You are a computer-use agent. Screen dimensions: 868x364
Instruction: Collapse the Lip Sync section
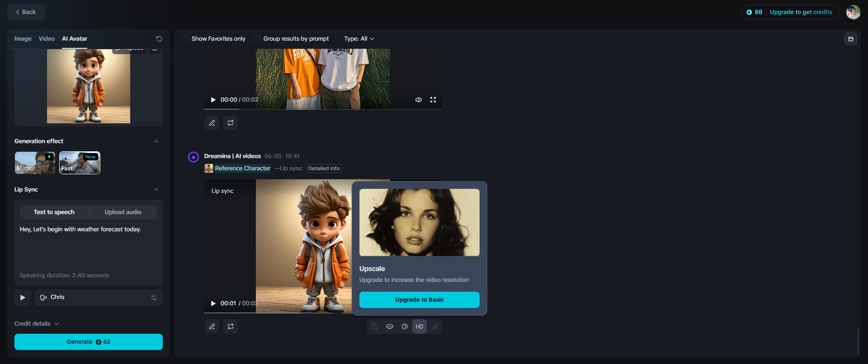156,190
